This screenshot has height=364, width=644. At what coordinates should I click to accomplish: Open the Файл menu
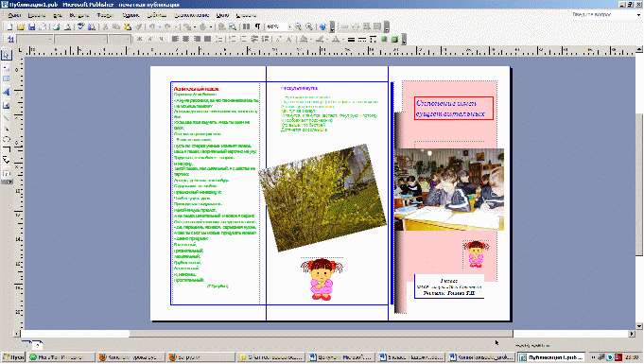point(14,15)
